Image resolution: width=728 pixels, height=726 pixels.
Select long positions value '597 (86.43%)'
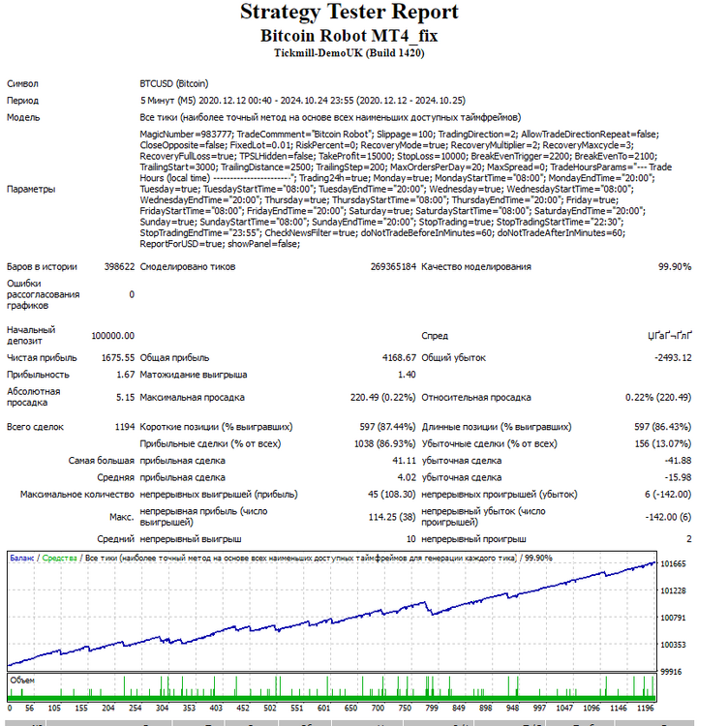click(663, 427)
